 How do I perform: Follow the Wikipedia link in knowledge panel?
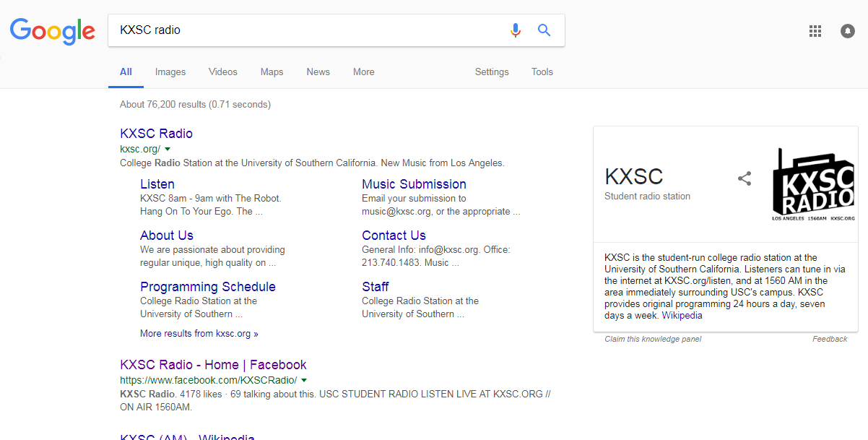[682, 316]
